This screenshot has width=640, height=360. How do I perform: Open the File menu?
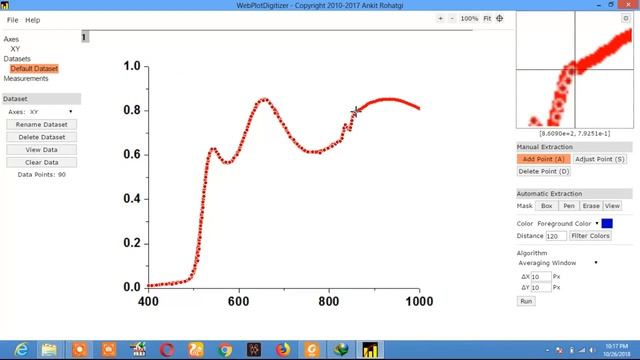tap(12, 20)
